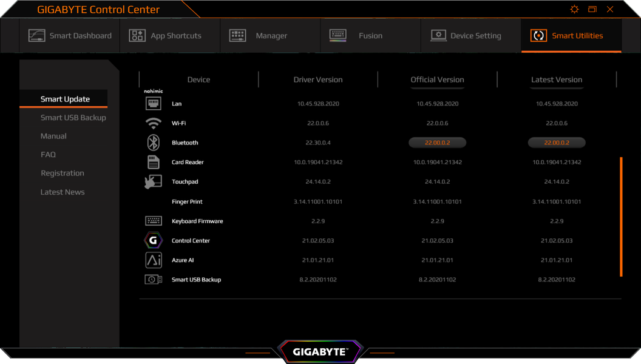The height and width of the screenshot is (364, 641).
Task: Click the Touchpad hand icon
Action: click(x=154, y=182)
